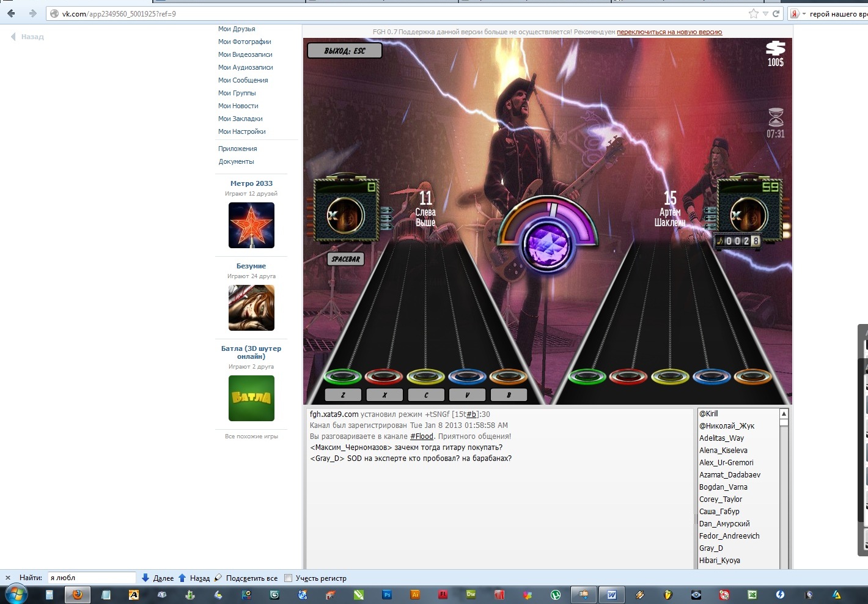Screen dimensions: 868x604
Task: Go back with the browser back arrow
Action: click(x=11, y=13)
